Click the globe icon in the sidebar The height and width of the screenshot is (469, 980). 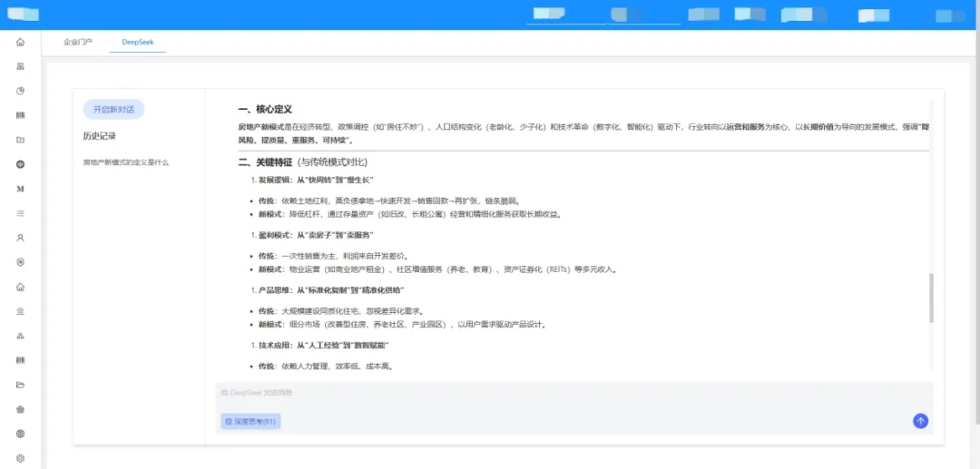20,434
